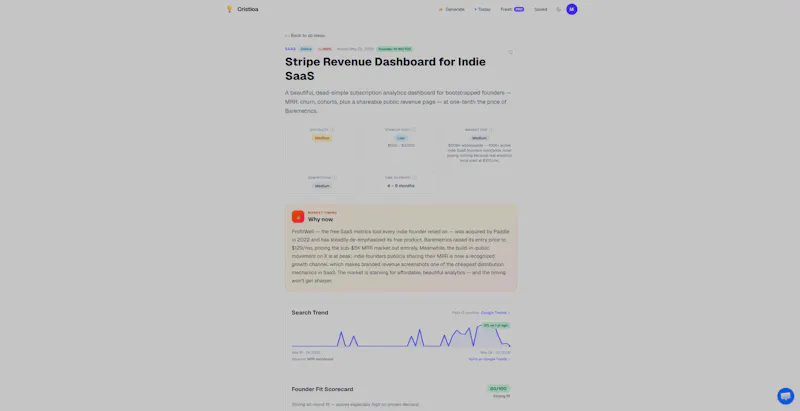Click the Startup Cost Low badge
This screenshot has width=800, height=411.
tap(401, 138)
